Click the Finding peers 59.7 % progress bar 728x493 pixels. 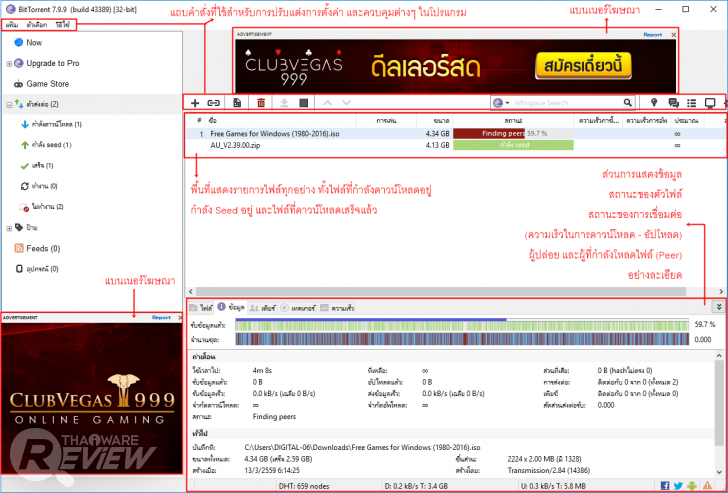513,134
